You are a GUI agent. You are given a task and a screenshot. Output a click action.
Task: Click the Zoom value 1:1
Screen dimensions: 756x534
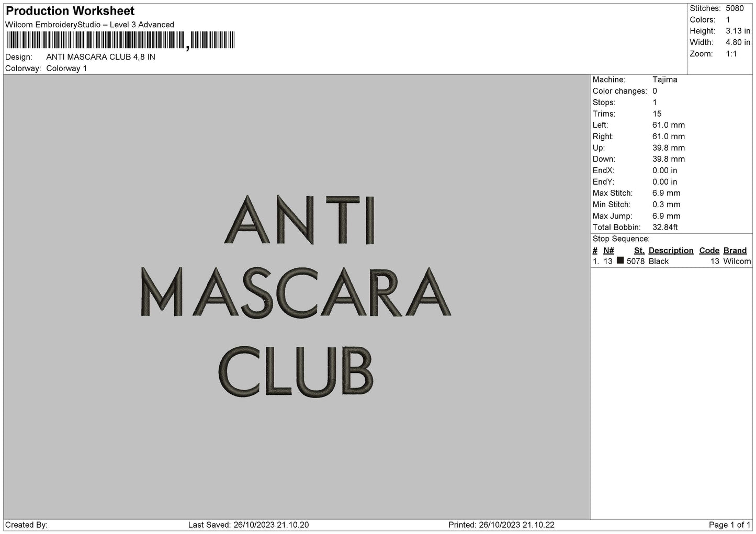731,54
